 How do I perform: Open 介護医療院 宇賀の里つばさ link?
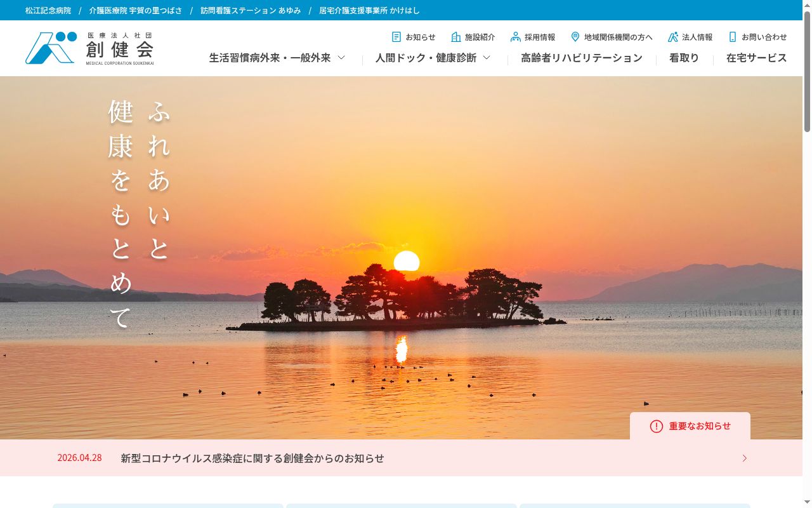(x=136, y=10)
